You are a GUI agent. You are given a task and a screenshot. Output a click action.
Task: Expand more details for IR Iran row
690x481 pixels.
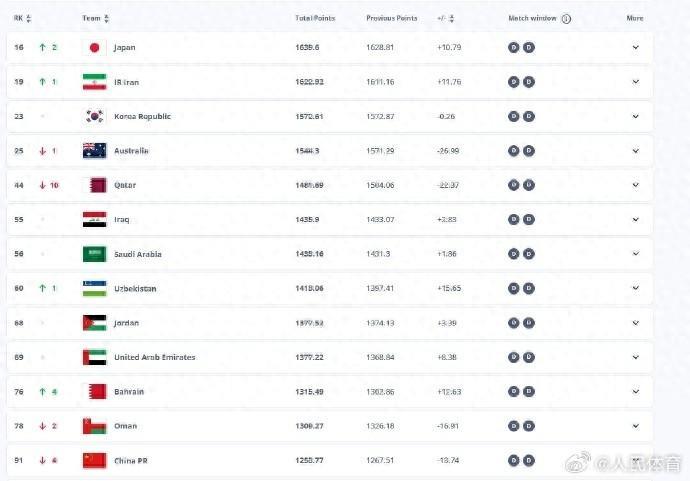[x=634, y=82]
